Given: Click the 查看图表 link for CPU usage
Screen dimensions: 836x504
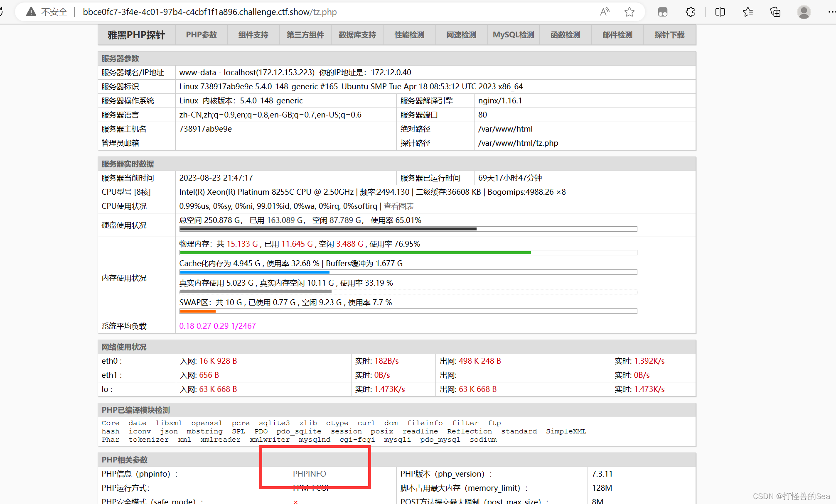Looking at the screenshot, I should (399, 206).
